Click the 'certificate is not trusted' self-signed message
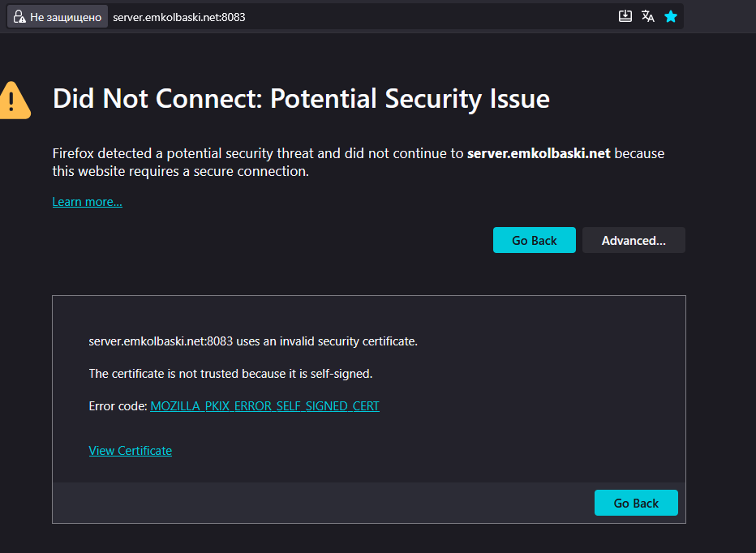The height and width of the screenshot is (553, 756). point(230,374)
